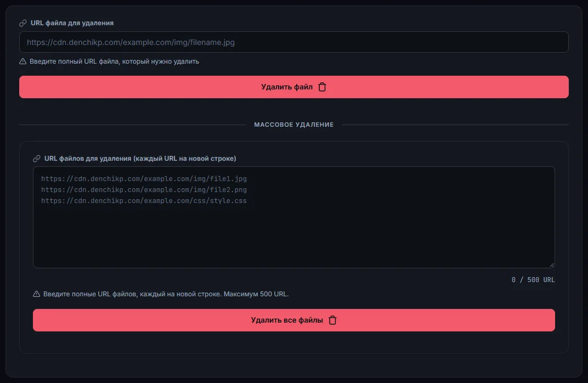Click the warning icon before "Введите полные URL файлов"

[36, 294]
